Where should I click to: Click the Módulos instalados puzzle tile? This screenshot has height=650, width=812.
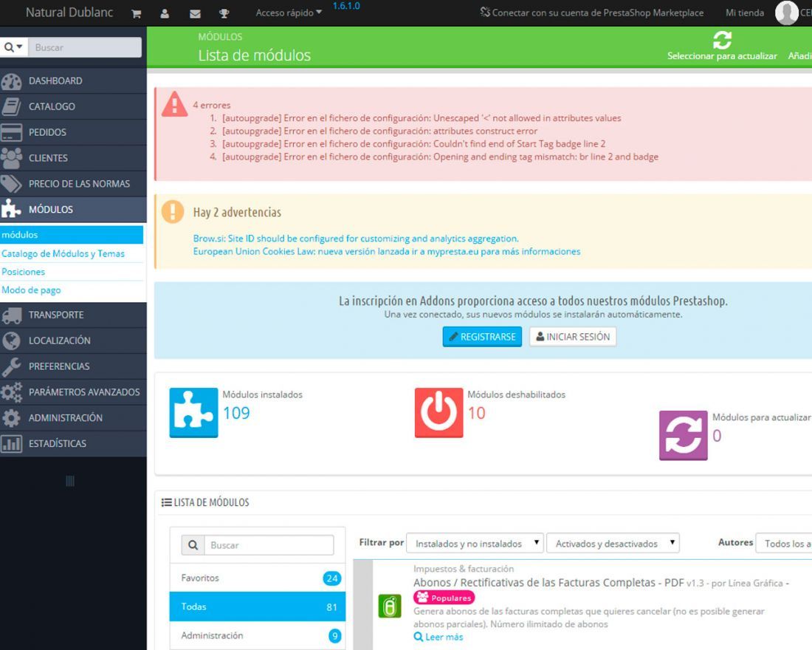[x=193, y=413]
